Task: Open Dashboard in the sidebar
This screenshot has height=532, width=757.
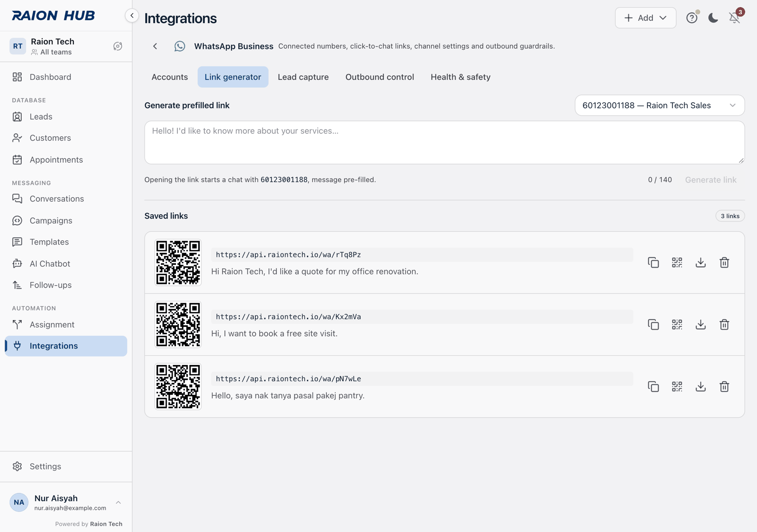Action: [x=66, y=77]
